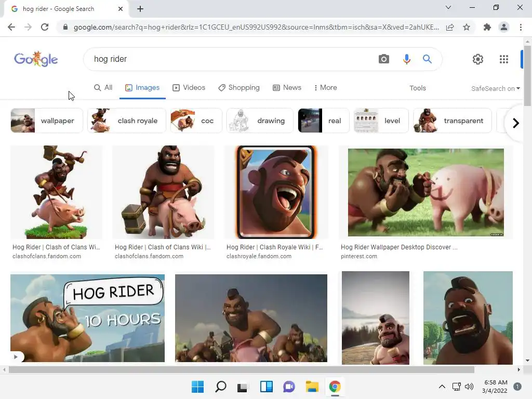Open Chat from the taskbar
Screen dimensions: 532x399
[x=289, y=387]
